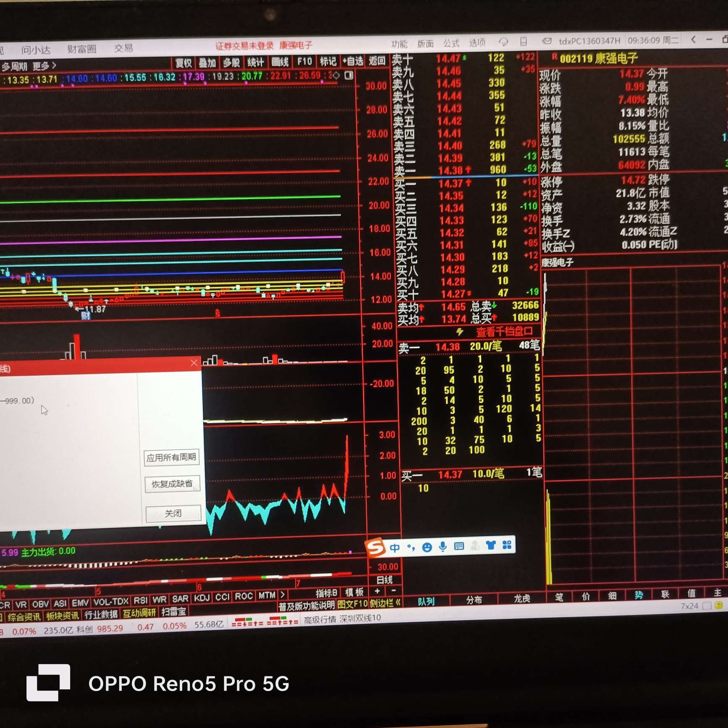This screenshot has height=728, width=728.
Task: Open 查看千档盘口 link
Action: coord(504,332)
